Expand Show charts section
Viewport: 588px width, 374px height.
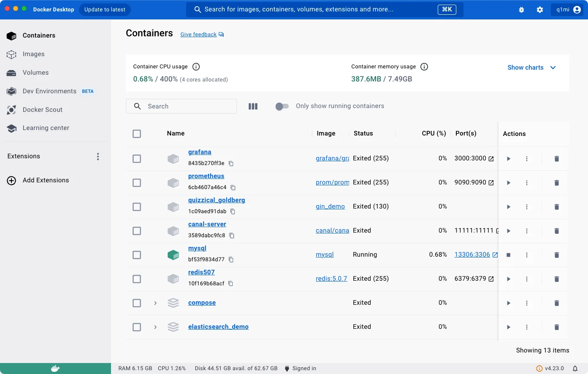[531, 68]
